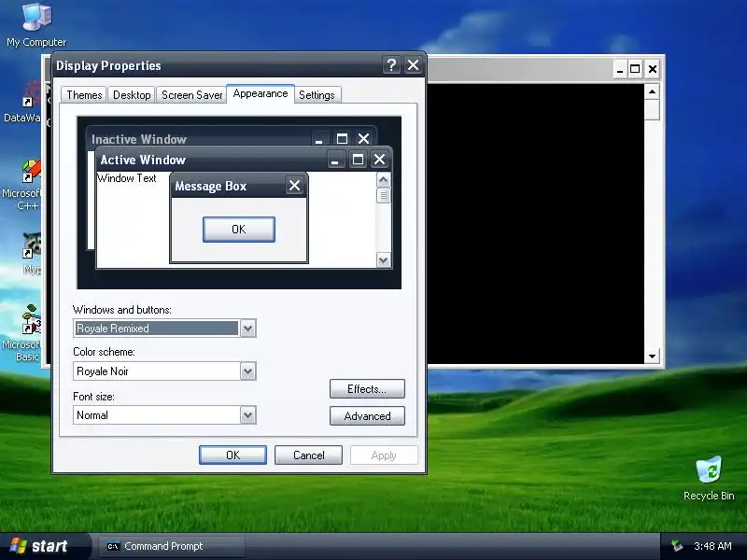Click the network tray icon near clock
This screenshot has height=560, width=747.
tap(676, 546)
